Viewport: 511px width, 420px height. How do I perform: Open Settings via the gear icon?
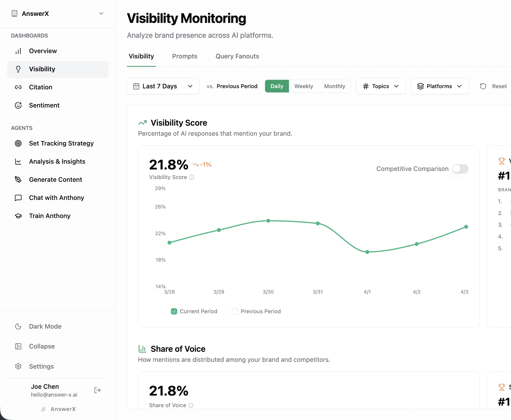18,366
